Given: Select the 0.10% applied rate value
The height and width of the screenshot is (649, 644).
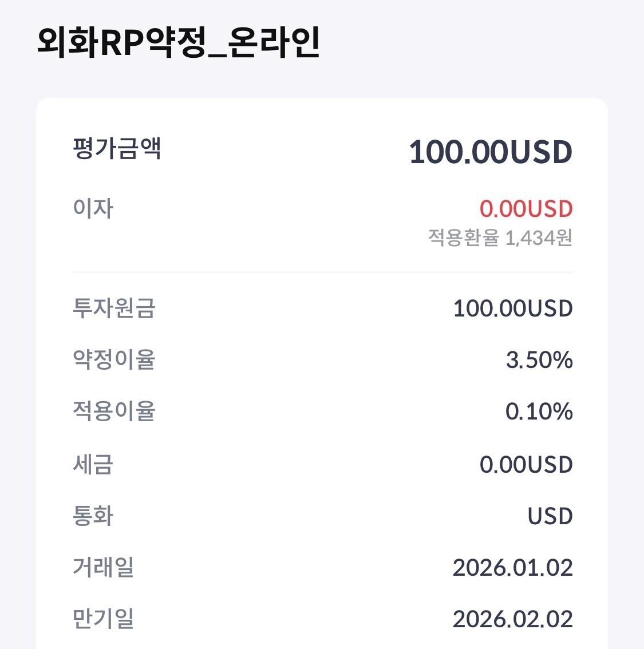Looking at the screenshot, I should [x=539, y=412].
